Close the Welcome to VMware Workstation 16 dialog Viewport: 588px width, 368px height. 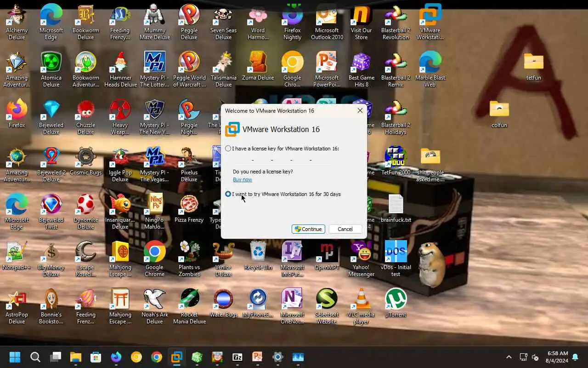point(360,110)
